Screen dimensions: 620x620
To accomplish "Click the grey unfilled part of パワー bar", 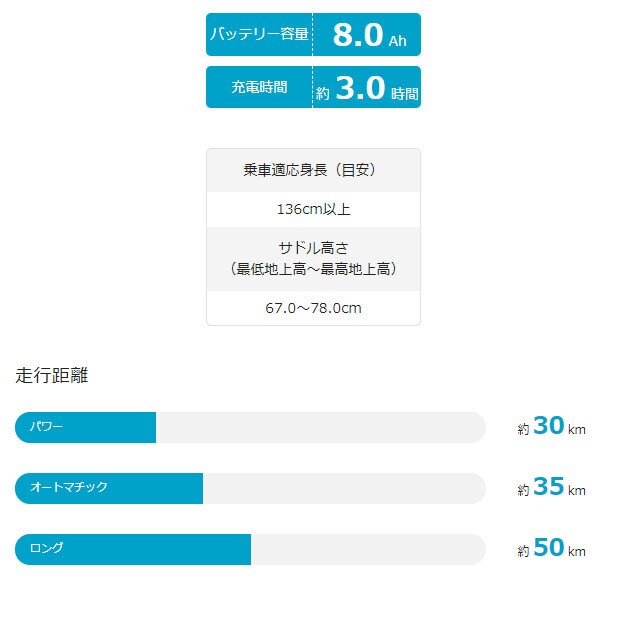I will pos(320,427).
